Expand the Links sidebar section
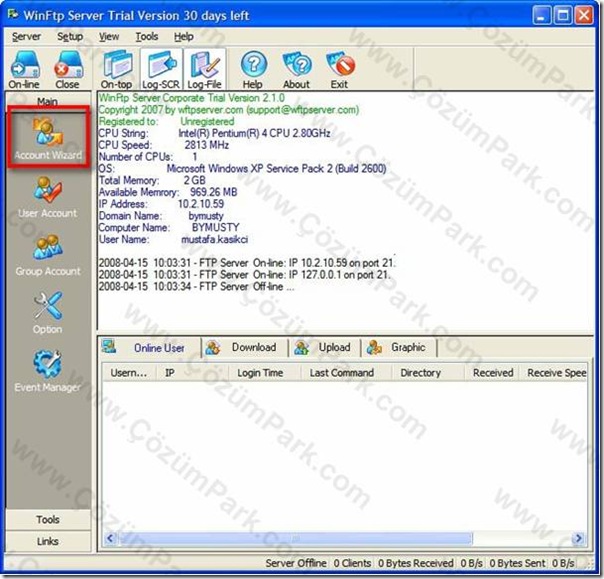This screenshot has width=604, height=579. tap(48, 541)
